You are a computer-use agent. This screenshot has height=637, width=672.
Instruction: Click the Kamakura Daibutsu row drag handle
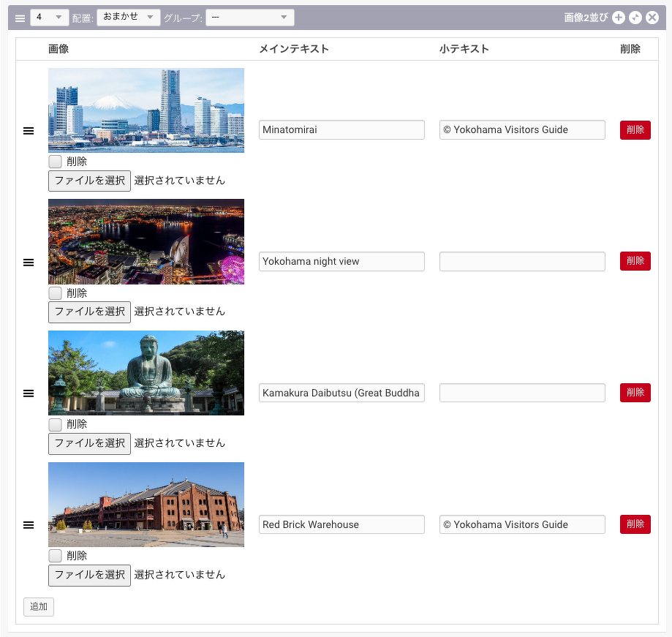pos(29,393)
